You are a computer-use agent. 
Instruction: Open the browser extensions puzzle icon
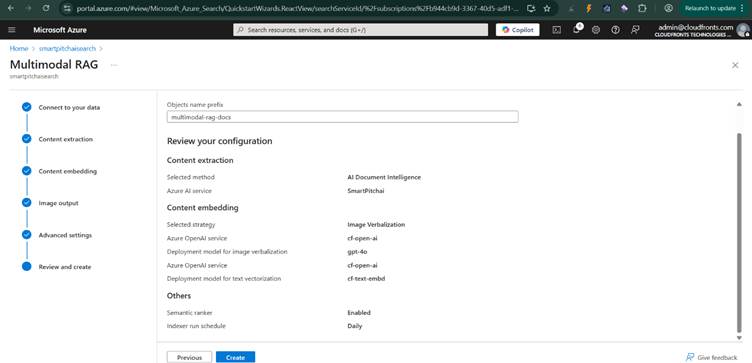pyautogui.click(x=642, y=8)
